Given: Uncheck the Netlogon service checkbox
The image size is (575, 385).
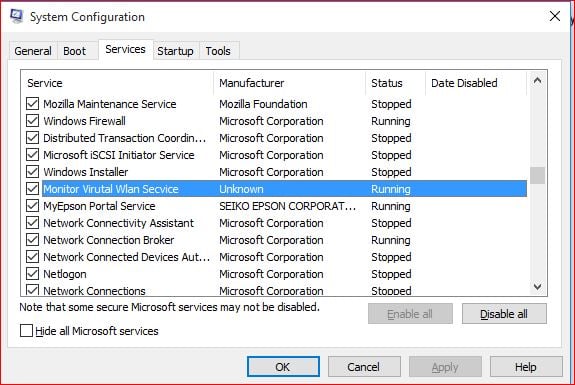Looking at the screenshot, I should (x=32, y=274).
